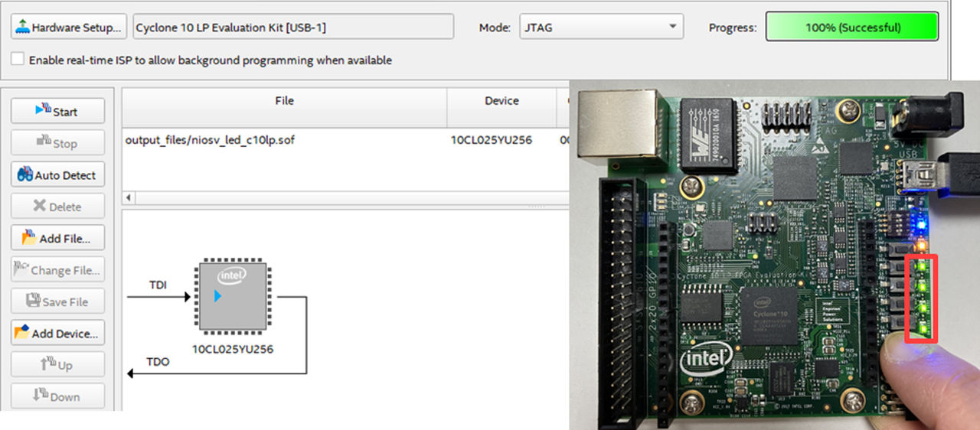This screenshot has width=980, height=430.
Task: Click the Progress label text
Action: point(733,28)
